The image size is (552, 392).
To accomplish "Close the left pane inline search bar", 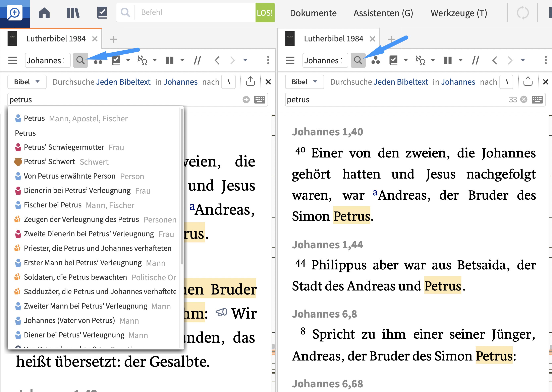I will 268,82.
